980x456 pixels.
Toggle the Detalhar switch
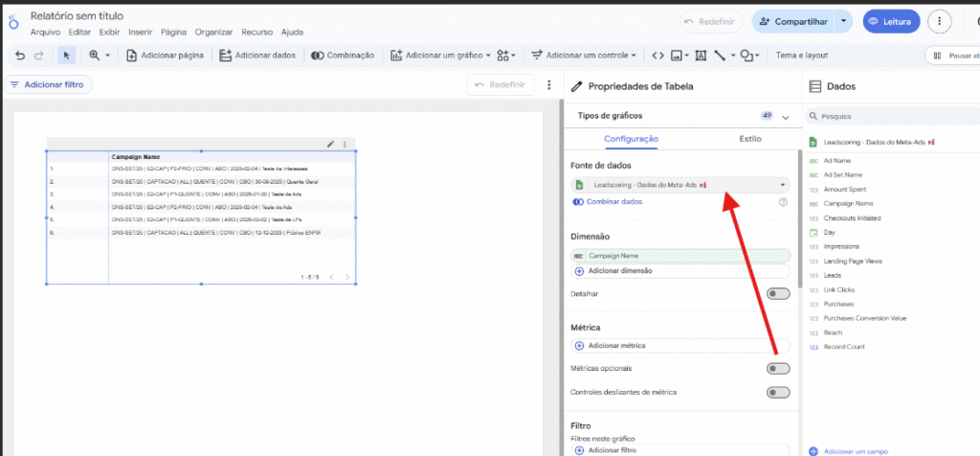(x=778, y=294)
